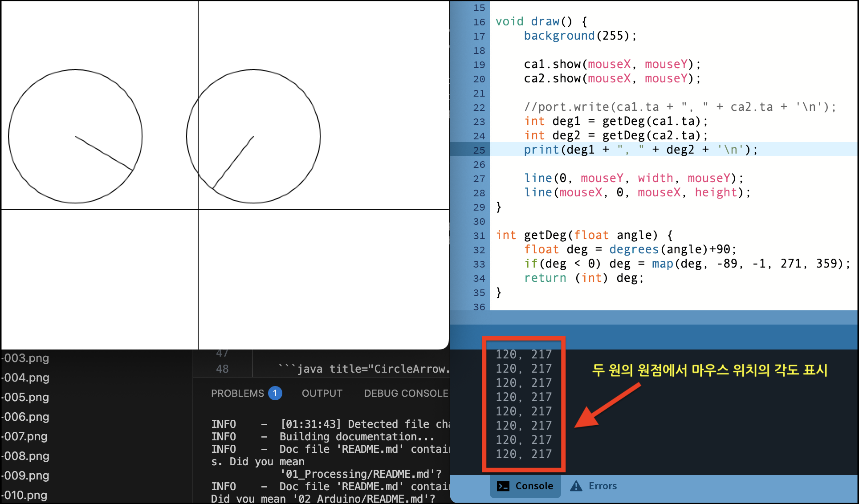Screen dimensions: 859x504
Task: Click the 'int deg1 = getDeg(ca1.ta);' line
Action: (616, 121)
